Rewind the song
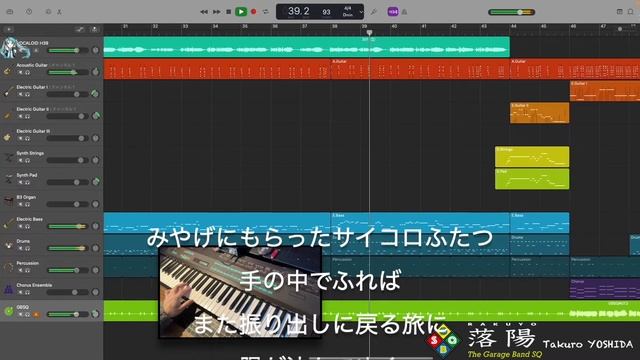The height and width of the screenshot is (360, 640). click(x=204, y=12)
